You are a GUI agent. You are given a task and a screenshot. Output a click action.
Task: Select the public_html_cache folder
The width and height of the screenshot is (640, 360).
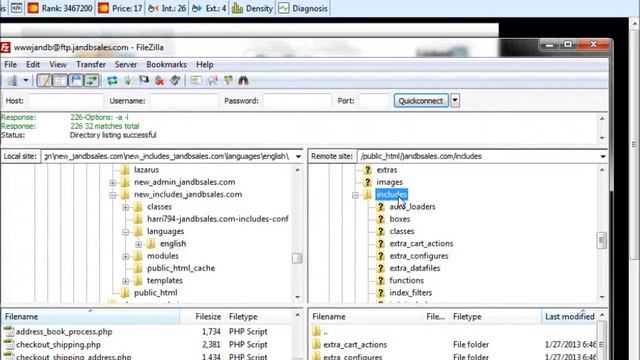point(181,268)
